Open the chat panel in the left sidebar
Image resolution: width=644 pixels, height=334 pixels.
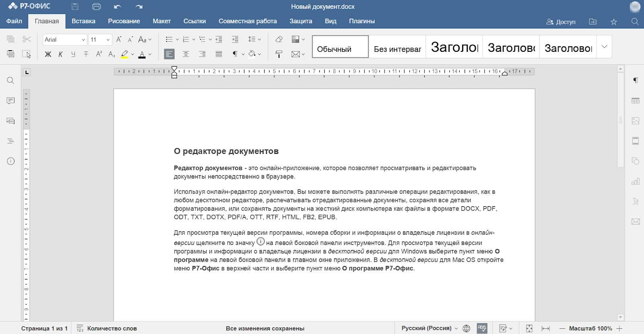11,121
